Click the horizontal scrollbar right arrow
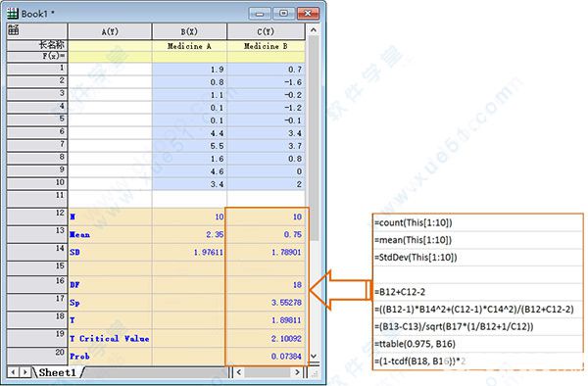 [297, 372]
